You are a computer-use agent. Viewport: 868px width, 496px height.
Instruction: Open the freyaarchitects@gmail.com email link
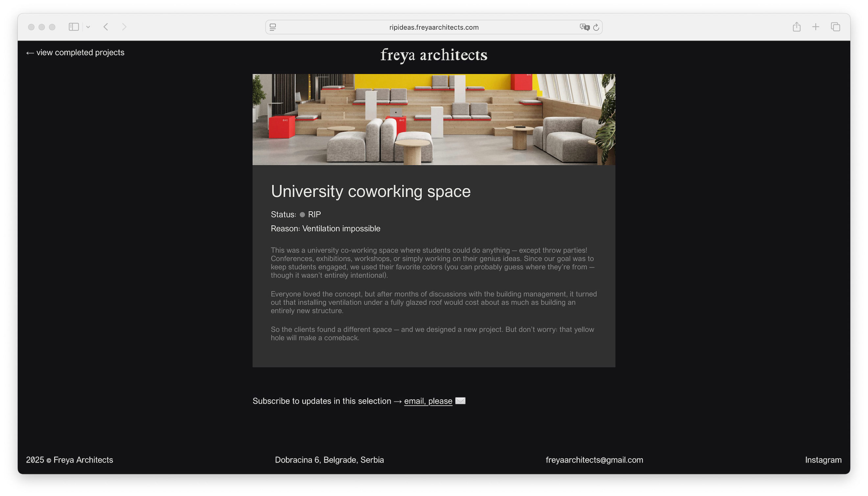point(594,460)
